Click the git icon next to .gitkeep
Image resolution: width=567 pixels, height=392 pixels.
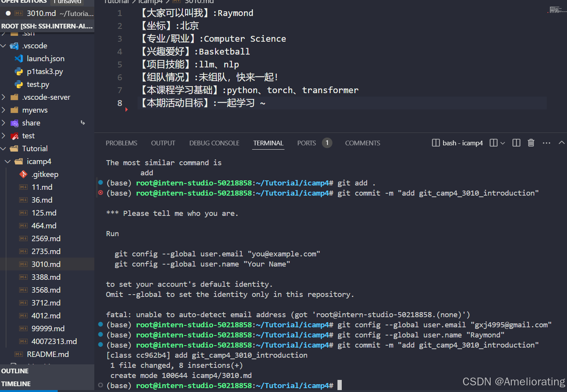(24, 174)
